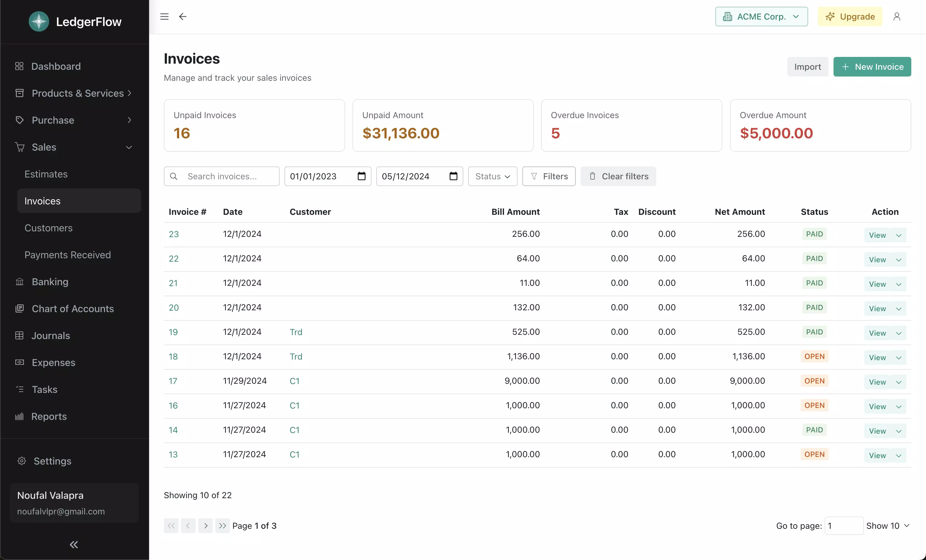Open invoice number 16 link
Viewport: 926px width, 560px height.
click(x=173, y=406)
